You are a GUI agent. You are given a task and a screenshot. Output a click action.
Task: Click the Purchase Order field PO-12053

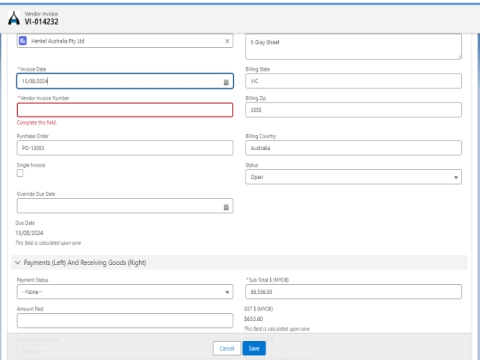(x=125, y=148)
